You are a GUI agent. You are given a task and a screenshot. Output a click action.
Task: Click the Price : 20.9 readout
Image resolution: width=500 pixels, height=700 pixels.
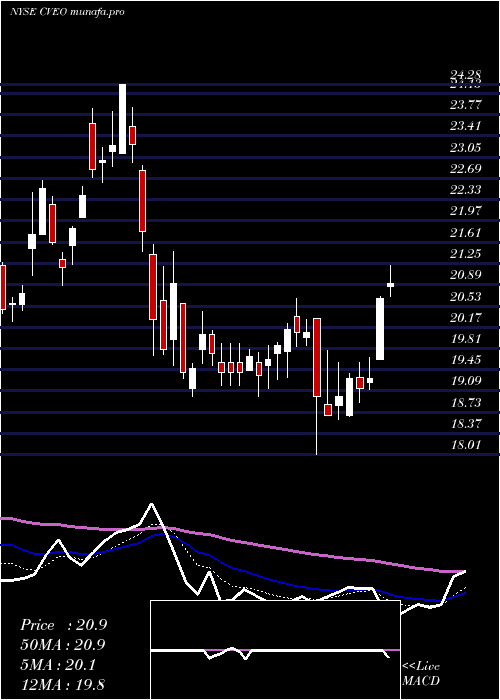(x=63, y=625)
